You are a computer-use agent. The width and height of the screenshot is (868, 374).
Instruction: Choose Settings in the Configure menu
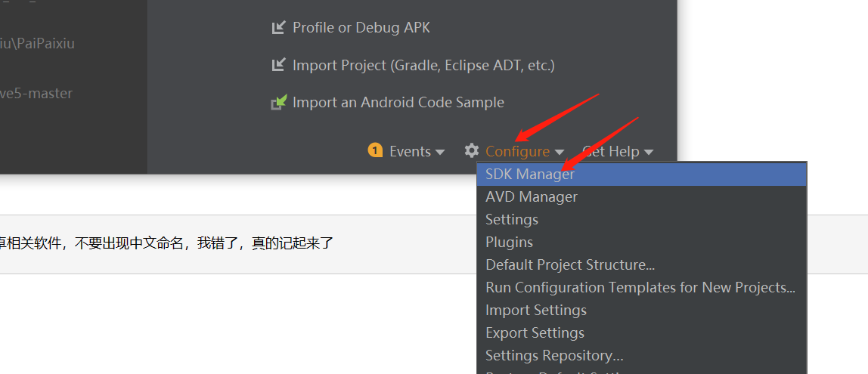[512, 220]
